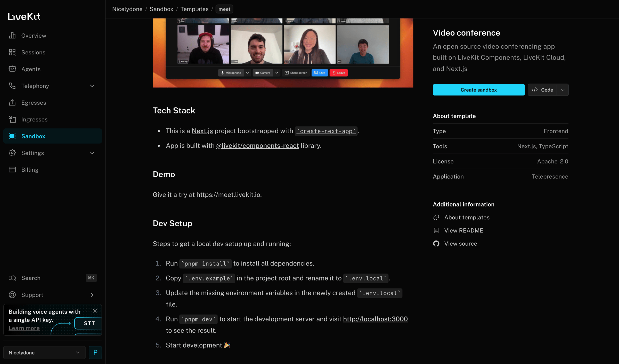Open the P profile avatar

[x=95, y=352]
